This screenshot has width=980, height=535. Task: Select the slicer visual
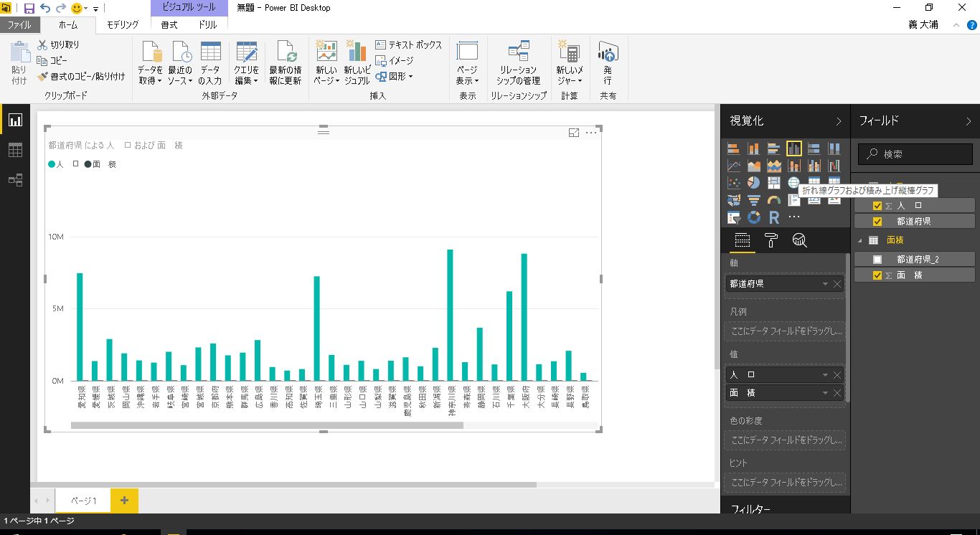733,217
